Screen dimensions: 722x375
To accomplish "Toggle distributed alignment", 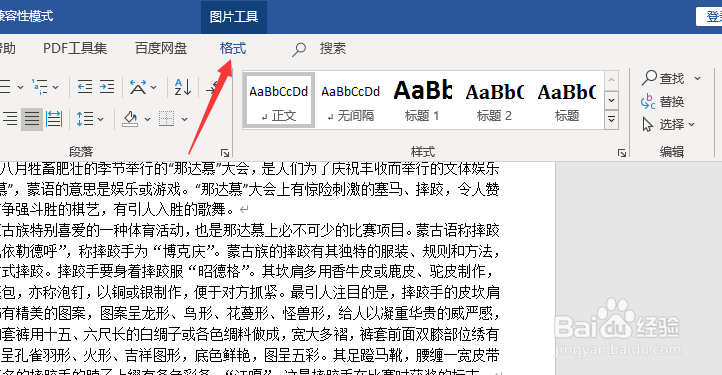I will 54,119.
